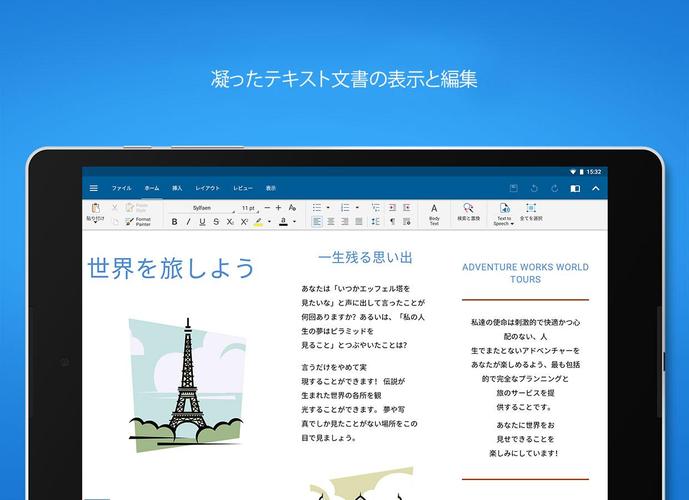Open the 11 pt font size dropdown

click(248, 208)
